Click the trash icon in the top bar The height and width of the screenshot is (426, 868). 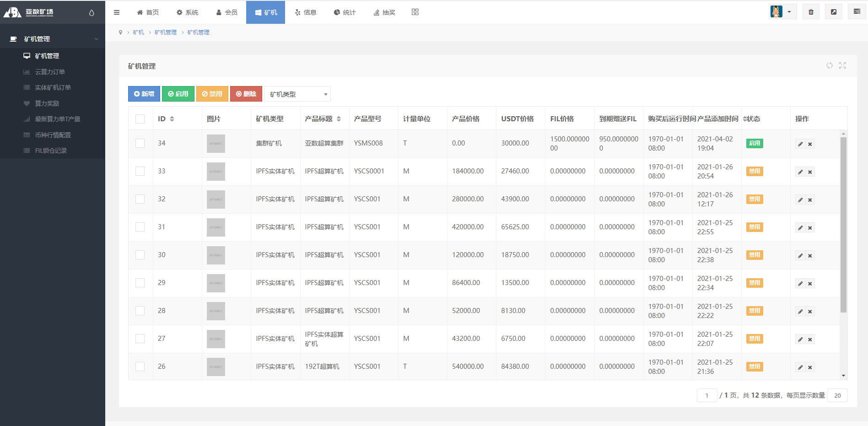(810, 11)
